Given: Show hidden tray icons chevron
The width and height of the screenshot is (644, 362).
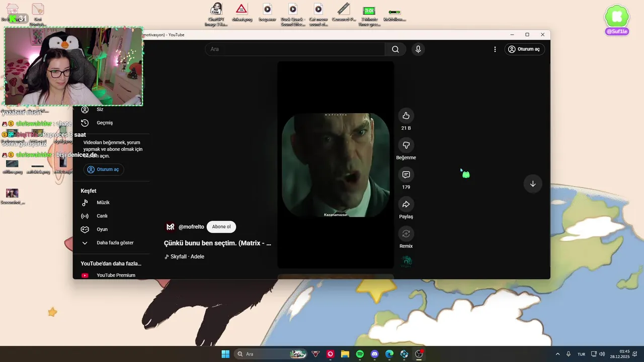Looking at the screenshot, I should click(x=557, y=354).
